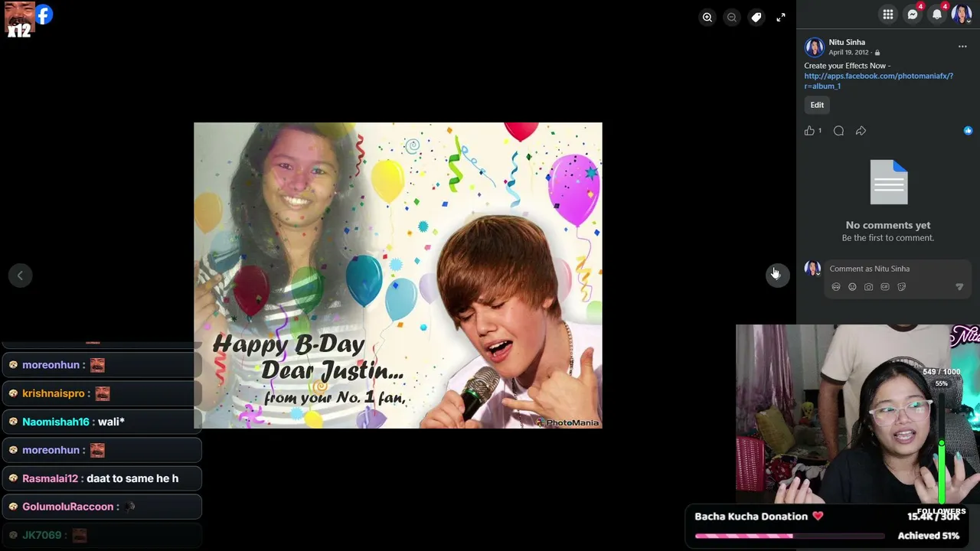
Task: Go to the previous photo
Action: 20,275
